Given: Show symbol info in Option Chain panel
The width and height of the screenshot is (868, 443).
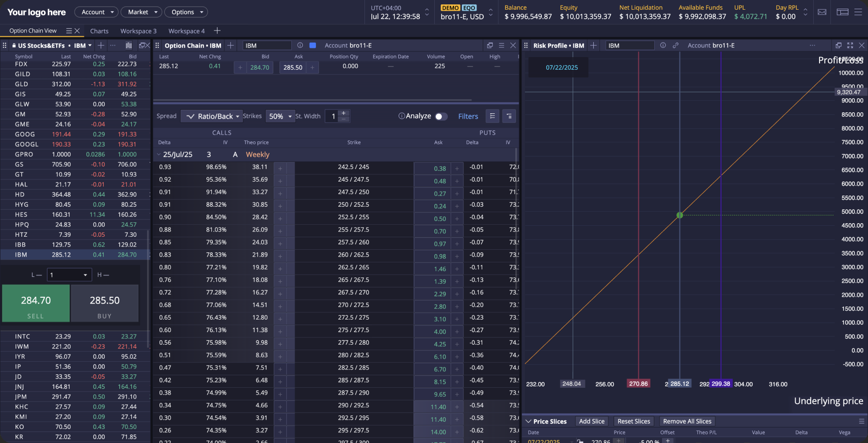Looking at the screenshot, I should tap(300, 45).
